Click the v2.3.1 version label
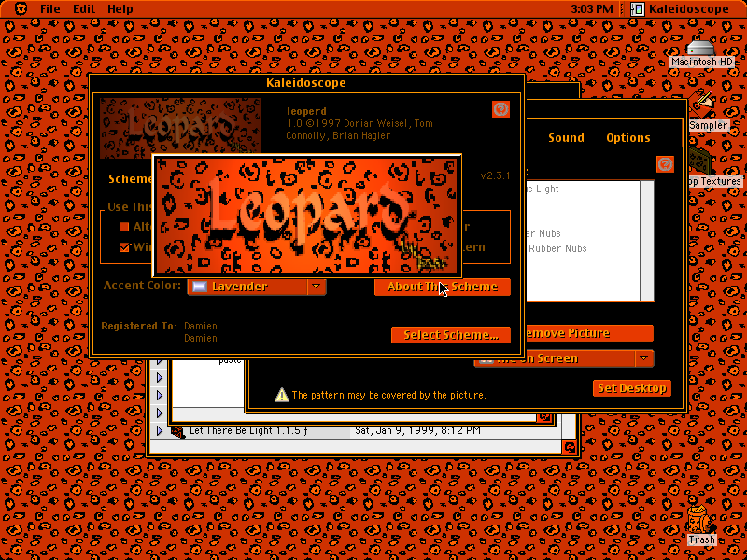Image resolution: width=747 pixels, height=560 pixels. point(495,175)
